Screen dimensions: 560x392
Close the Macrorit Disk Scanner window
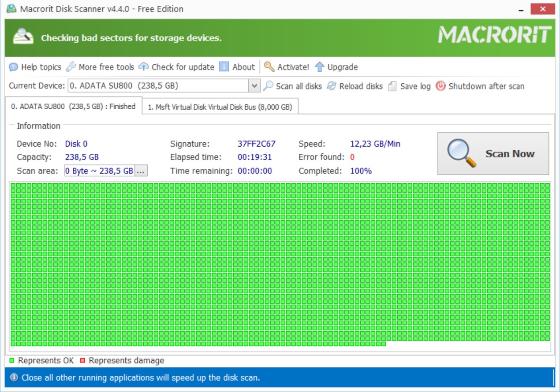[543, 9]
